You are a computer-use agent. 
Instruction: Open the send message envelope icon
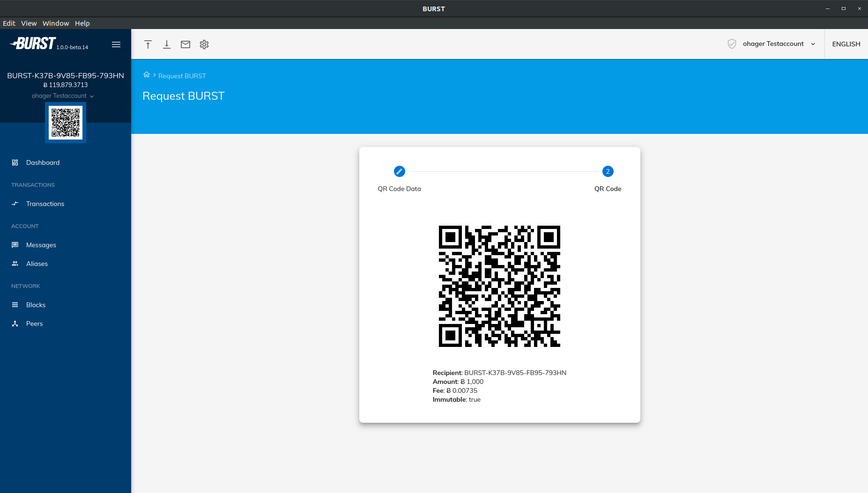[185, 44]
